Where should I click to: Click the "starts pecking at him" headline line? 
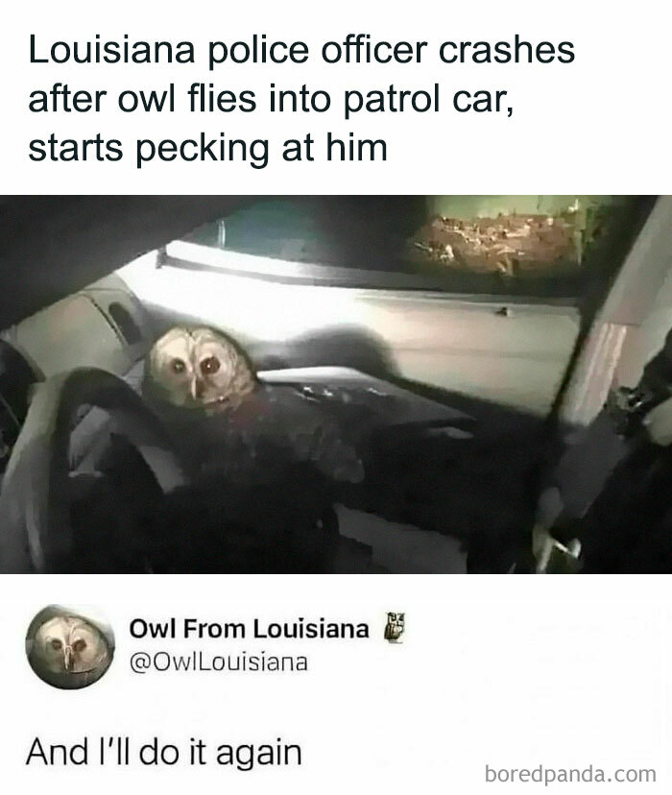207,149
